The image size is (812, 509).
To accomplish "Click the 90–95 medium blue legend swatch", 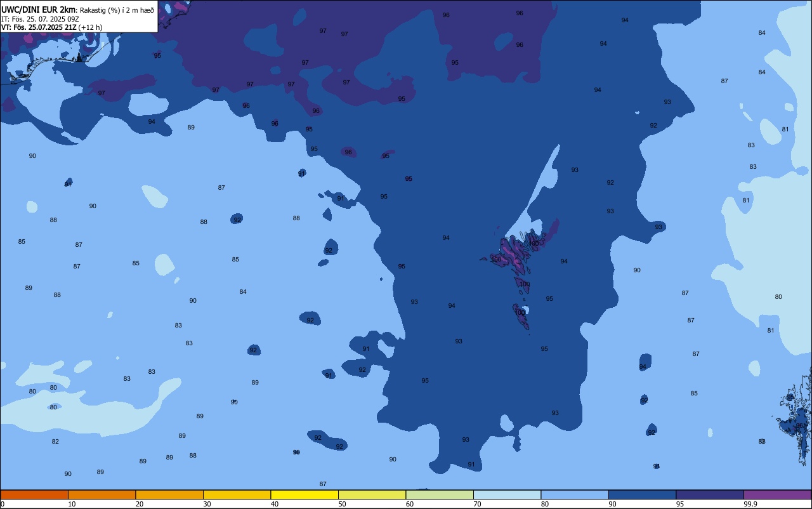I will tap(642, 494).
